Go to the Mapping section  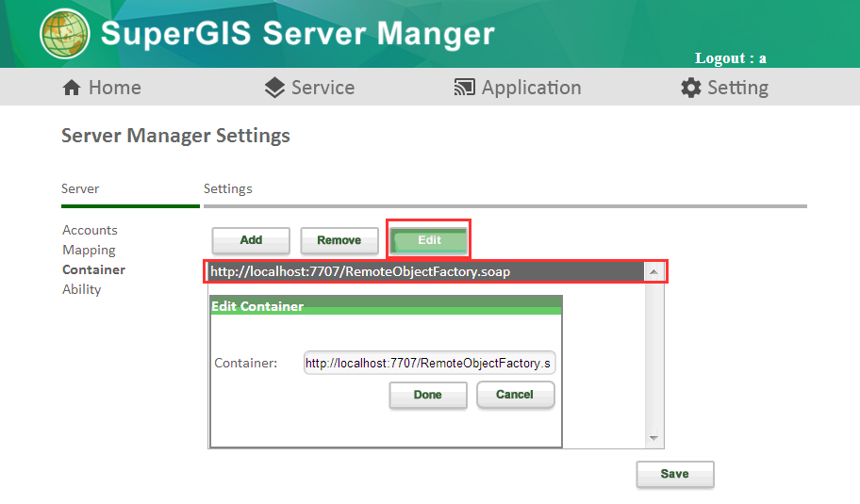(x=89, y=250)
